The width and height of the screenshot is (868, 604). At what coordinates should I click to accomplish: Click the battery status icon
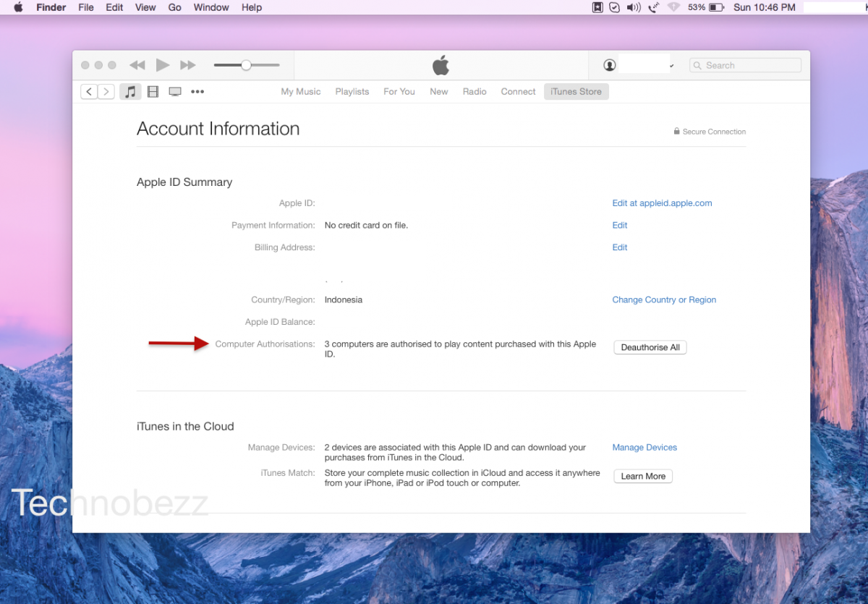click(x=716, y=7)
